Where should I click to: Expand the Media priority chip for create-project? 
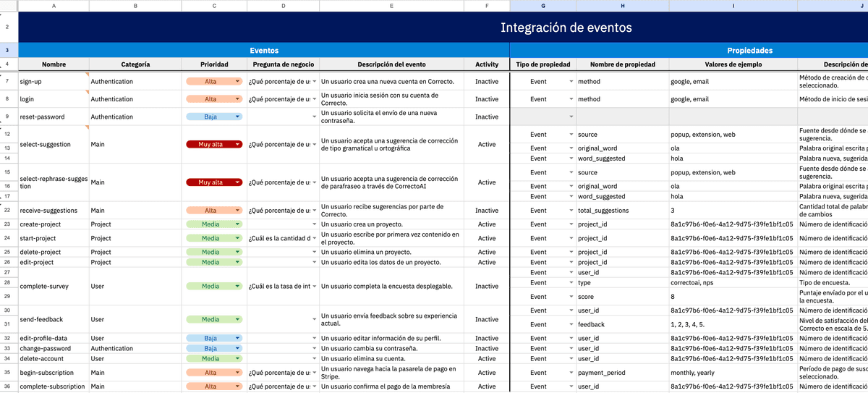click(214, 224)
